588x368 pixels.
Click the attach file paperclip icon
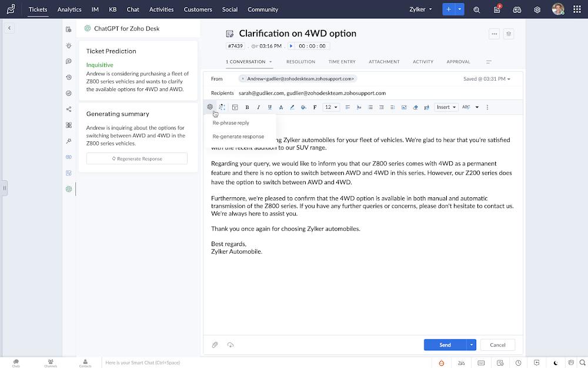pyautogui.click(x=215, y=344)
